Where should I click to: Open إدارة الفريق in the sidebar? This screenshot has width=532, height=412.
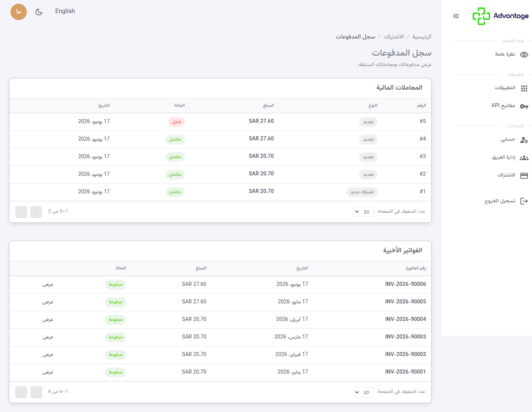504,157
